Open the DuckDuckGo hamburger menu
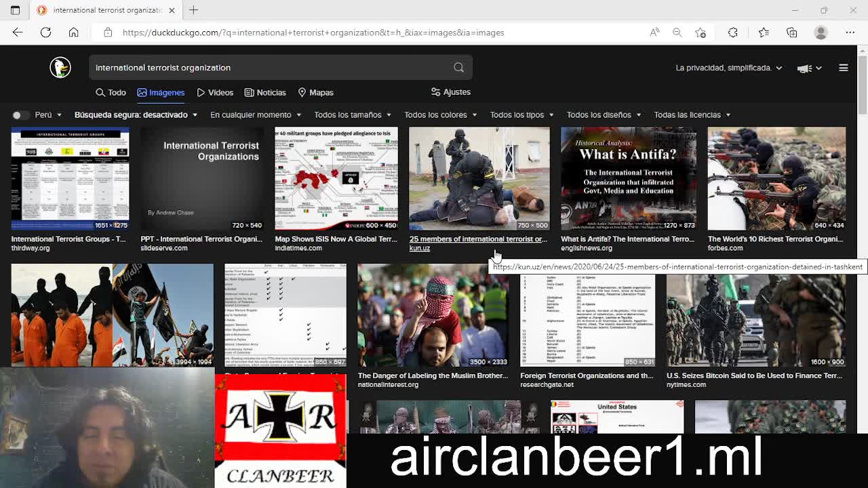 (844, 68)
